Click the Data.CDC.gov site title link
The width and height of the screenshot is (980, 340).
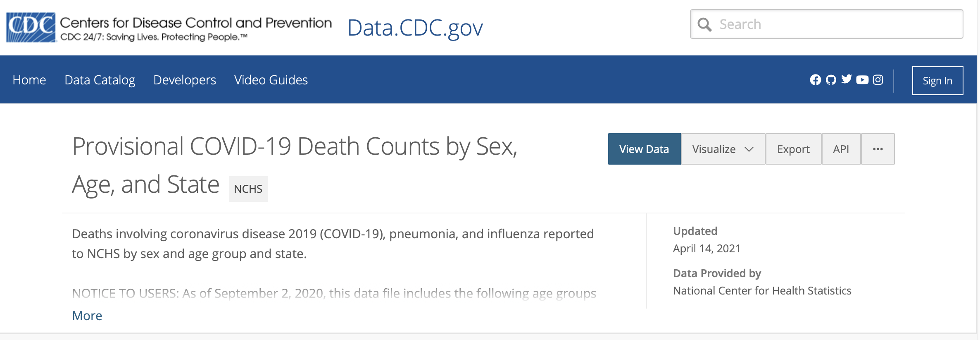pos(415,28)
